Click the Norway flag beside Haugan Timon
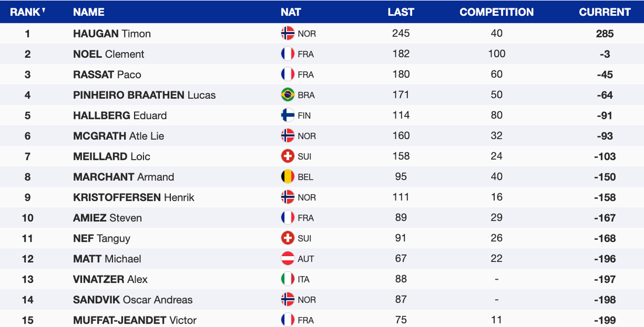The image size is (644, 327). [x=287, y=33]
